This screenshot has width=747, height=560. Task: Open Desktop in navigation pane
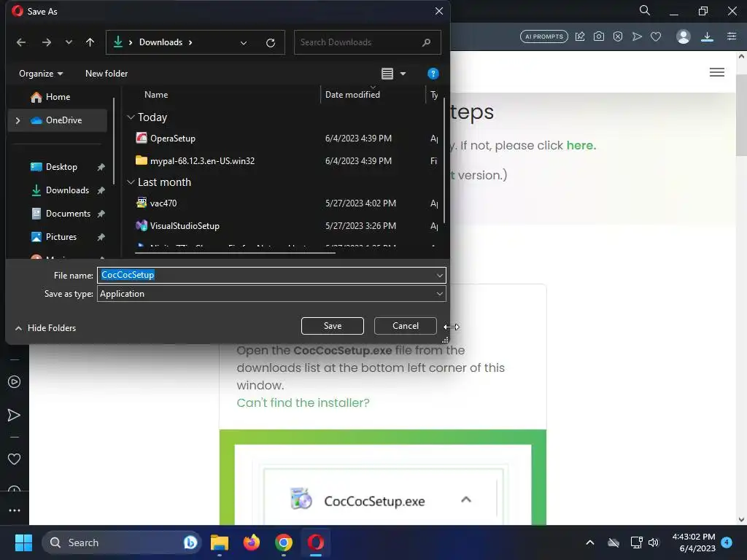61,167
